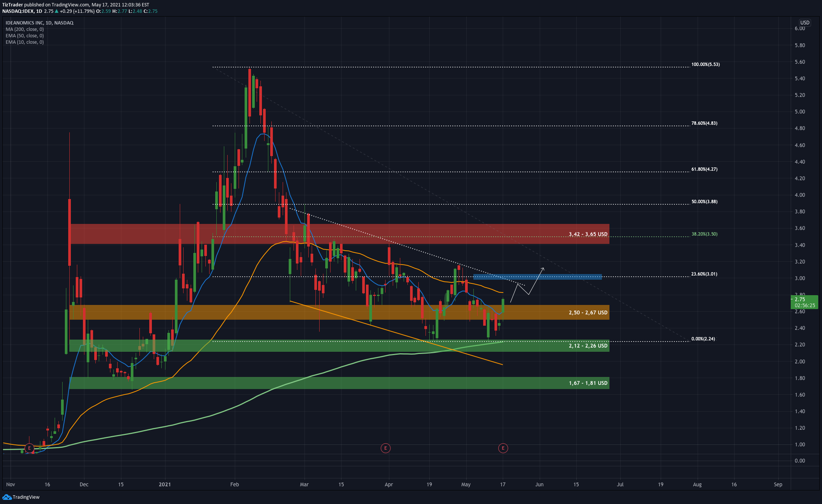Click the 38.20%(3.50) Fibonacci label
Screen dimensions: 822x504
[704, 234]
